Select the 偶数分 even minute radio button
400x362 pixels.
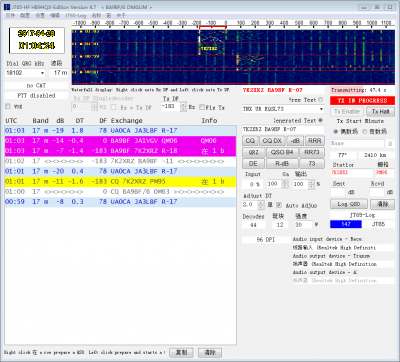coord(336,132)
